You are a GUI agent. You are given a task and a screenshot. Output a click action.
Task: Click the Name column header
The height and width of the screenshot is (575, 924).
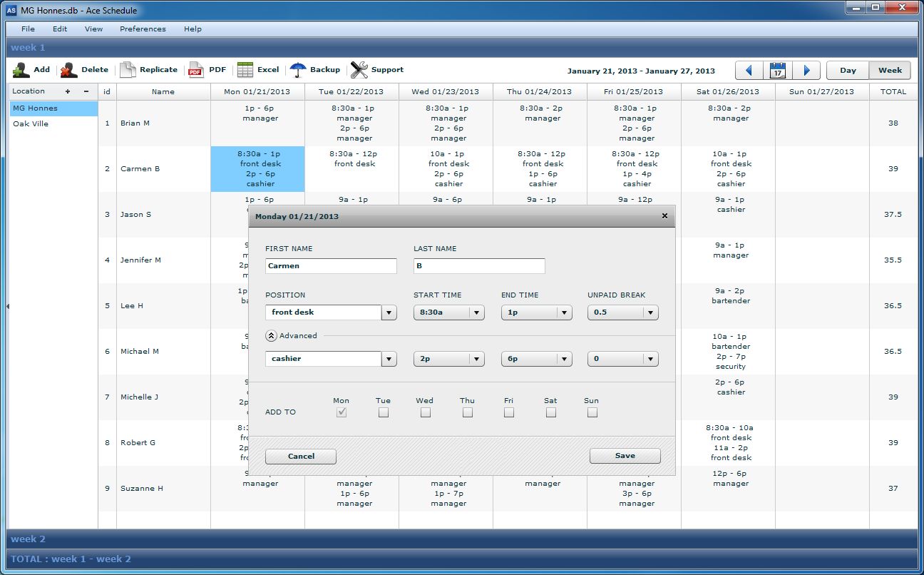[x=163, y=91]
